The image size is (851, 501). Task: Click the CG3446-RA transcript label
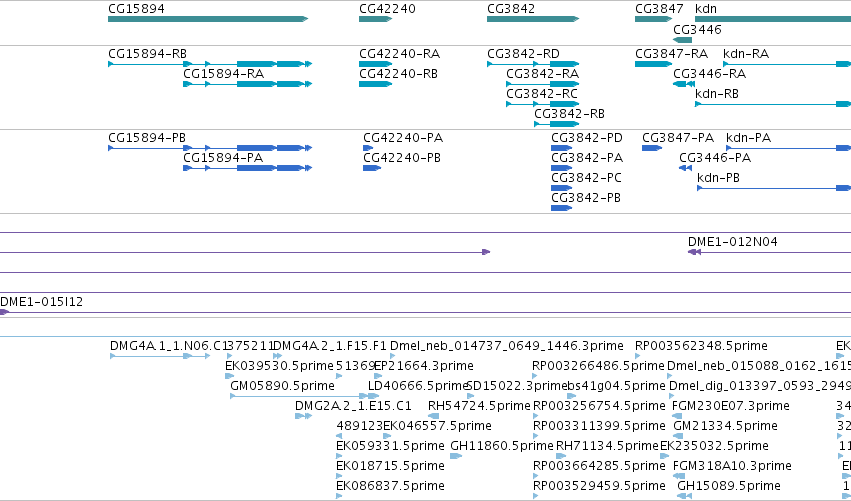tap(709, 74)
